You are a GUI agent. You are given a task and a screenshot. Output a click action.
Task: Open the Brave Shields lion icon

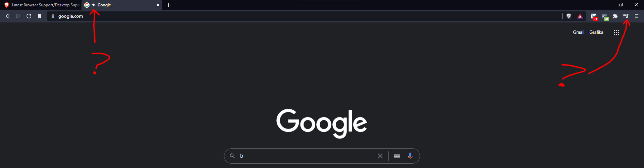(x=569, y=16)
